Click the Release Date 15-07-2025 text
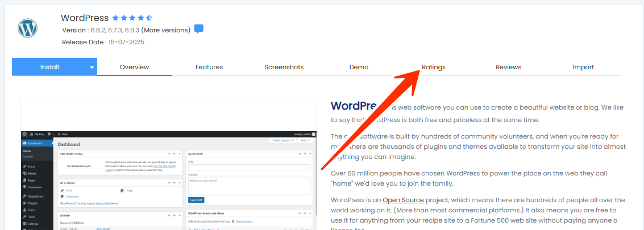 tap(103, 42)
